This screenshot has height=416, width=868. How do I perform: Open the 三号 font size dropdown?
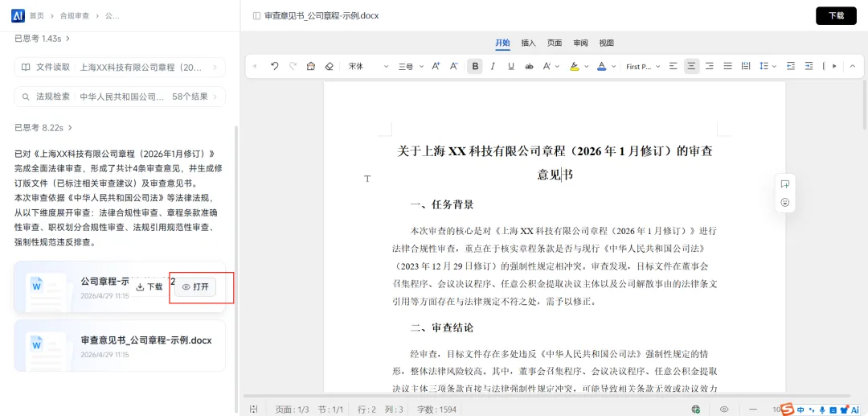point(411,67)
